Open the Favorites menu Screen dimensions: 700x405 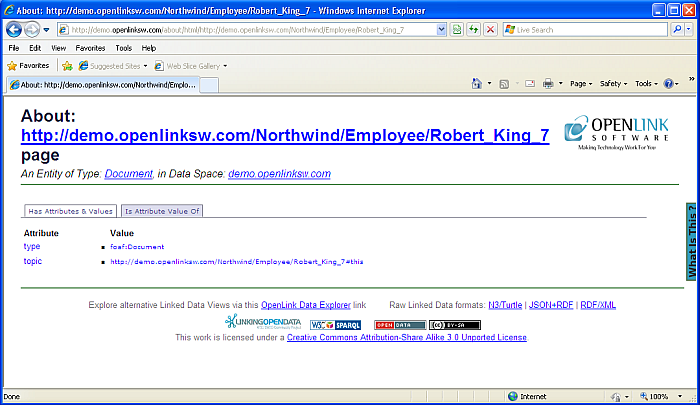point(90,48)
